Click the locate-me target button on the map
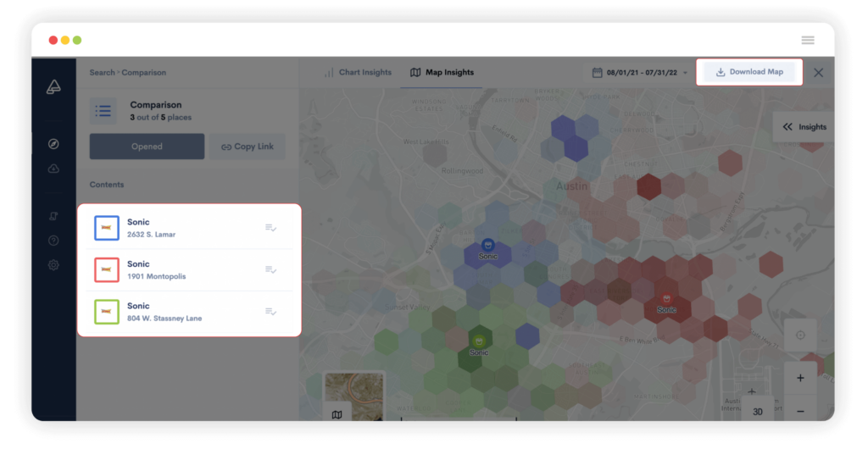Viewport: 868px width, 449px height. (x=800, y=335)
